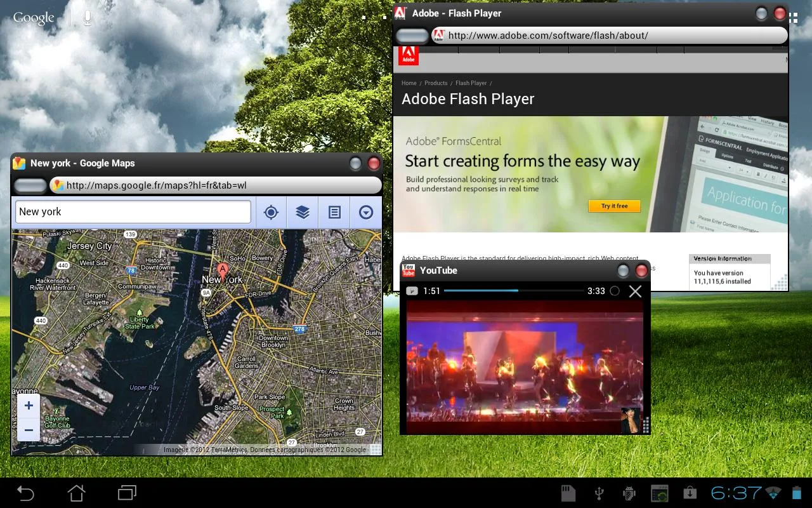Close the Google Maps window with red button

tap(374, 164)
